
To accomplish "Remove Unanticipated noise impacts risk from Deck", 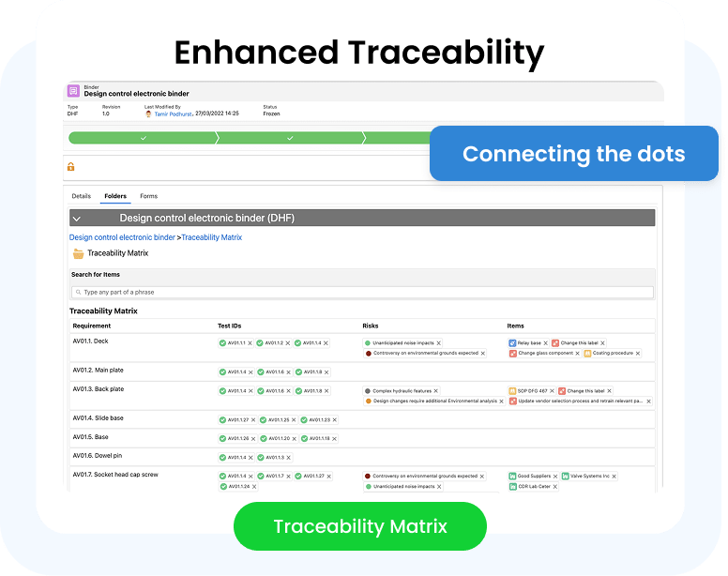I will (x=438, y=343).
